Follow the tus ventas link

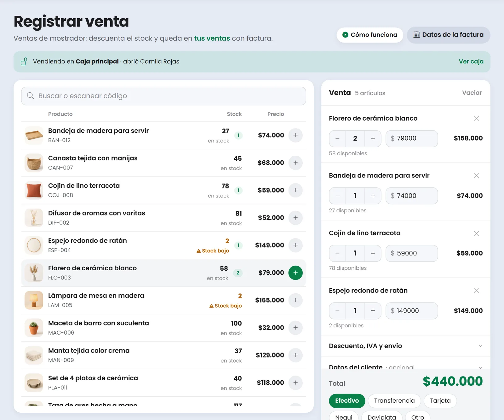click(212, 38)
